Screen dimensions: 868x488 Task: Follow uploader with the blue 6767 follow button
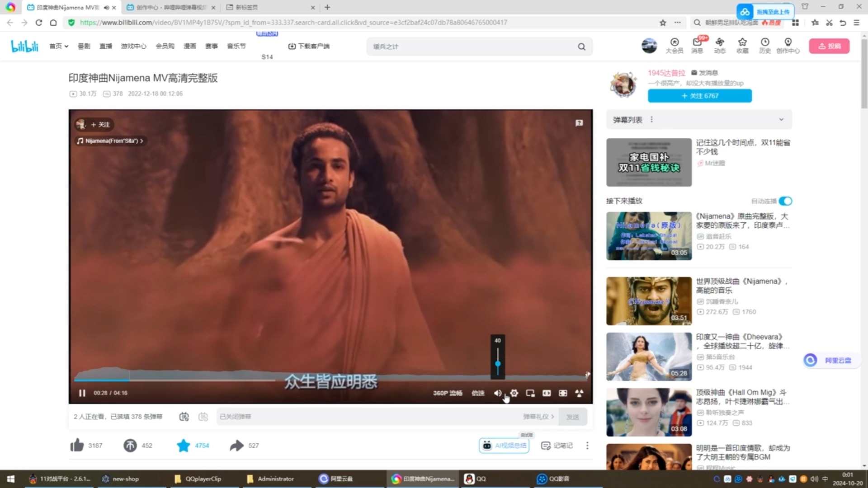[700, 96]
